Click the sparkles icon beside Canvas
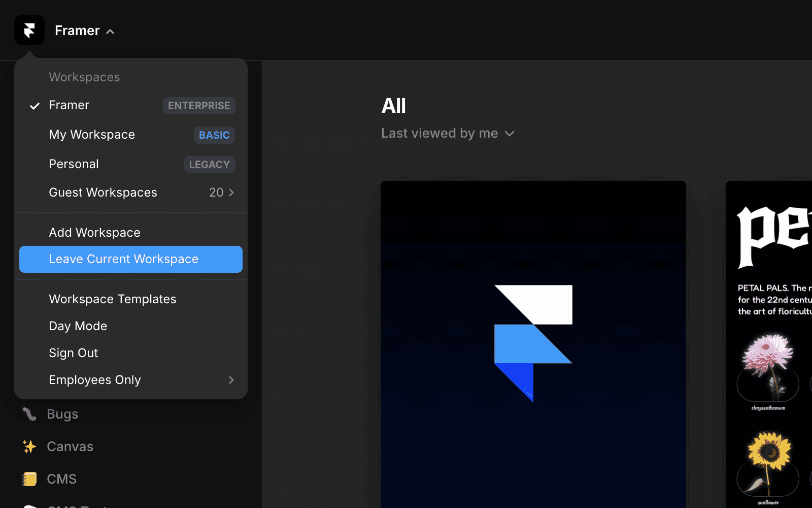 [x=30, y=446]
